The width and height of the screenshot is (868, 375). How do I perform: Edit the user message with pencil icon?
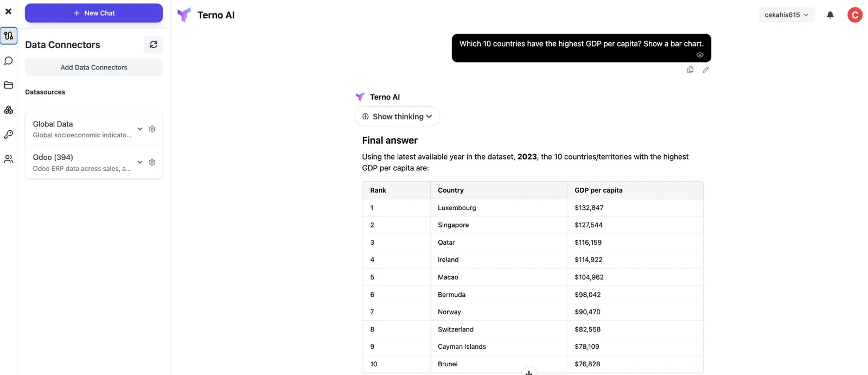click(x=706, y=70)
